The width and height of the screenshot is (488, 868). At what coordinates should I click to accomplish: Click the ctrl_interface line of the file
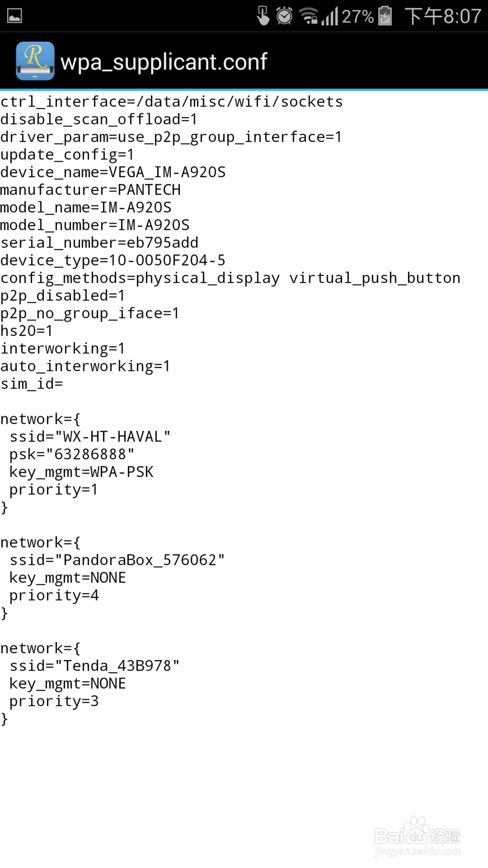click(171, 102)
